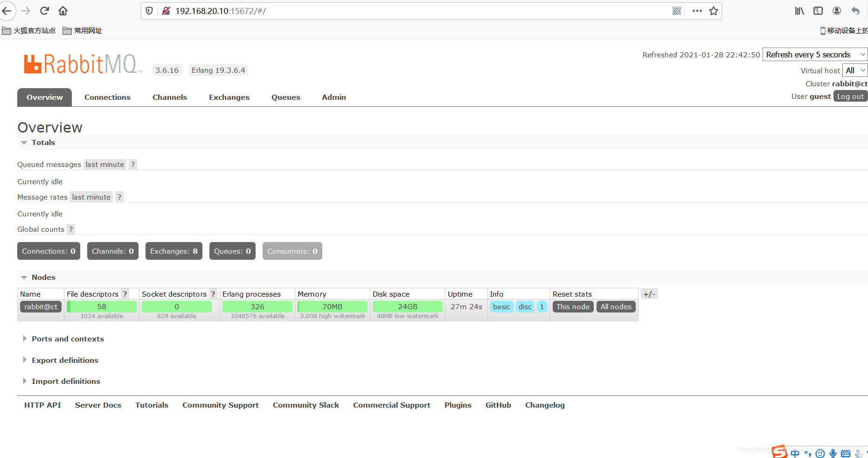The width and height of the screenshot is (868, 458).
Task: Log out the guest user
Action: tap(850, 96)
